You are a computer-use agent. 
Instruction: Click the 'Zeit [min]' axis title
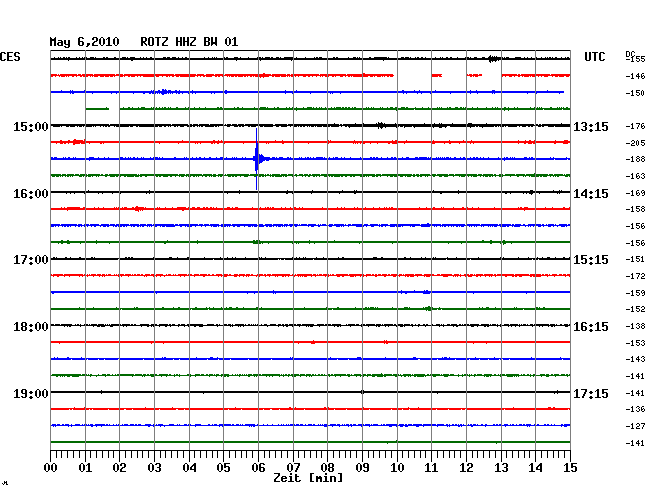(308, 478)
